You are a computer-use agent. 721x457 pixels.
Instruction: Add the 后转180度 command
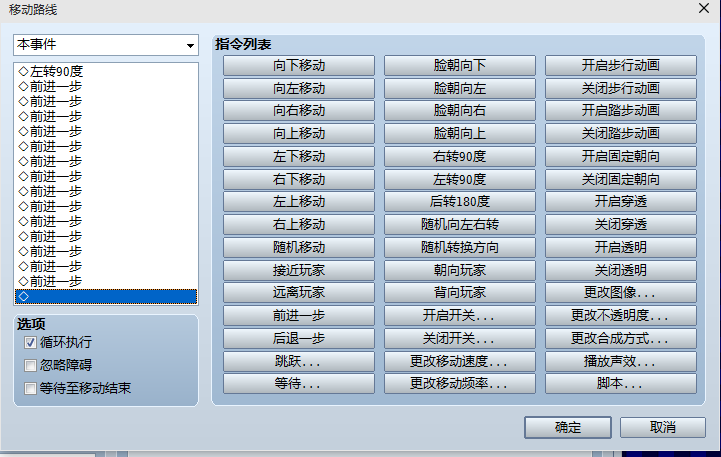460,201
